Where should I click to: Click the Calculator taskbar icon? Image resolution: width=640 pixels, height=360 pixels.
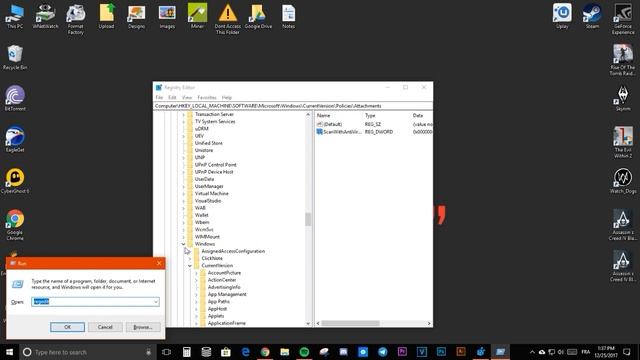tap(187, 352)
